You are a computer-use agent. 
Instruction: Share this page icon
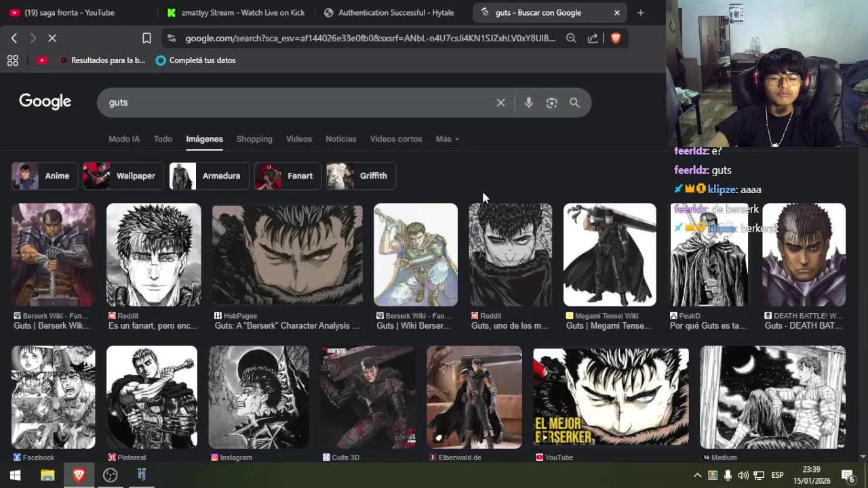click(593, 39)
